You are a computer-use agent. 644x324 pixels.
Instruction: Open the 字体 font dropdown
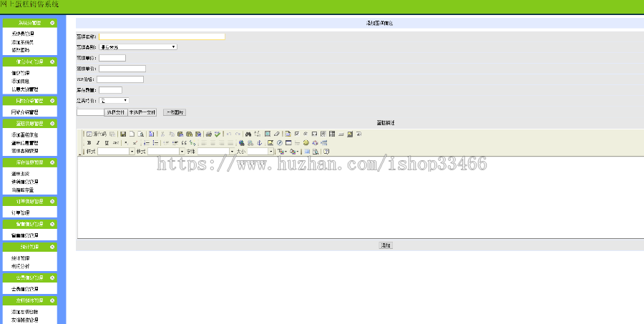[x=216, y=152]
